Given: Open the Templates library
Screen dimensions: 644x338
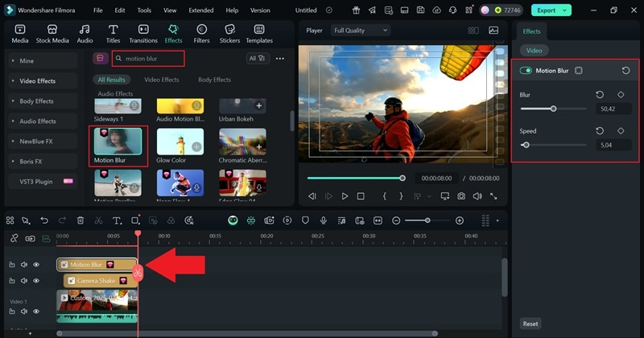Looking at the screenshot, I should click(x=259, y=34).
